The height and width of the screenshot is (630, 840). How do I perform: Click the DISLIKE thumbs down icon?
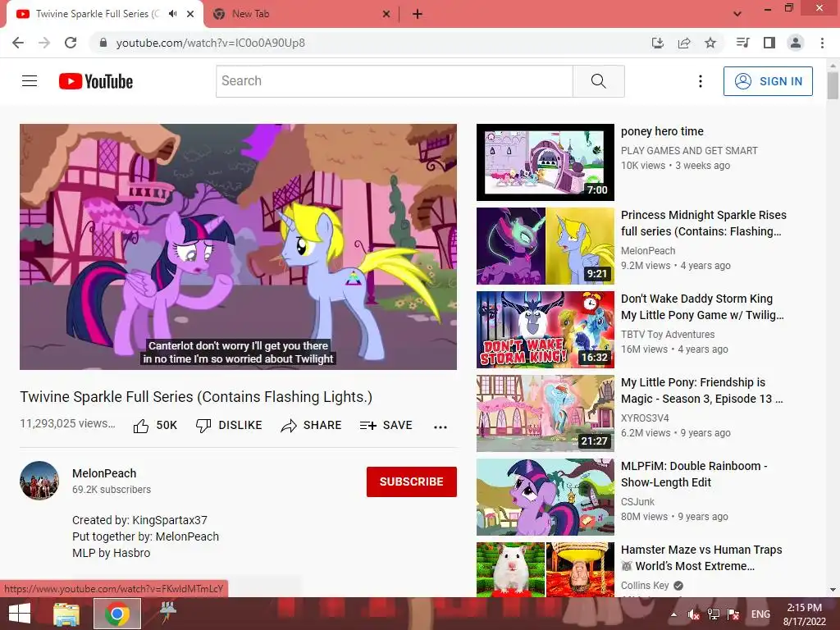coord(203,426)
